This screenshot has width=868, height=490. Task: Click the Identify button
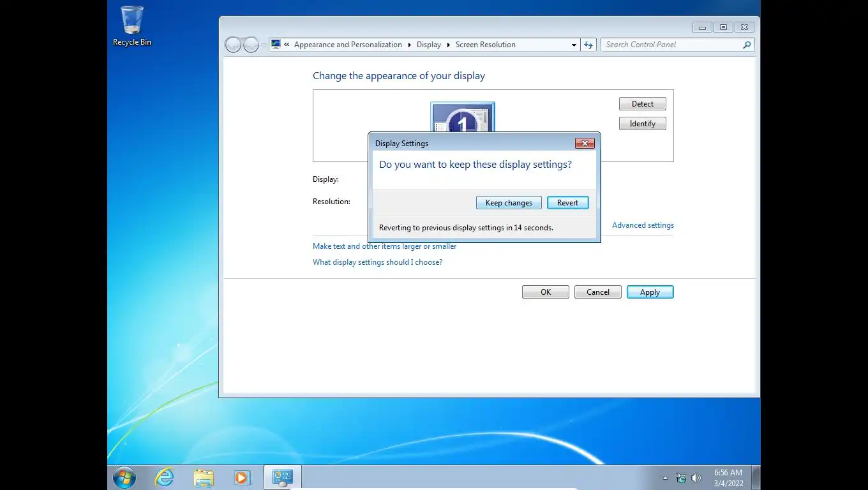pos(642,124)
